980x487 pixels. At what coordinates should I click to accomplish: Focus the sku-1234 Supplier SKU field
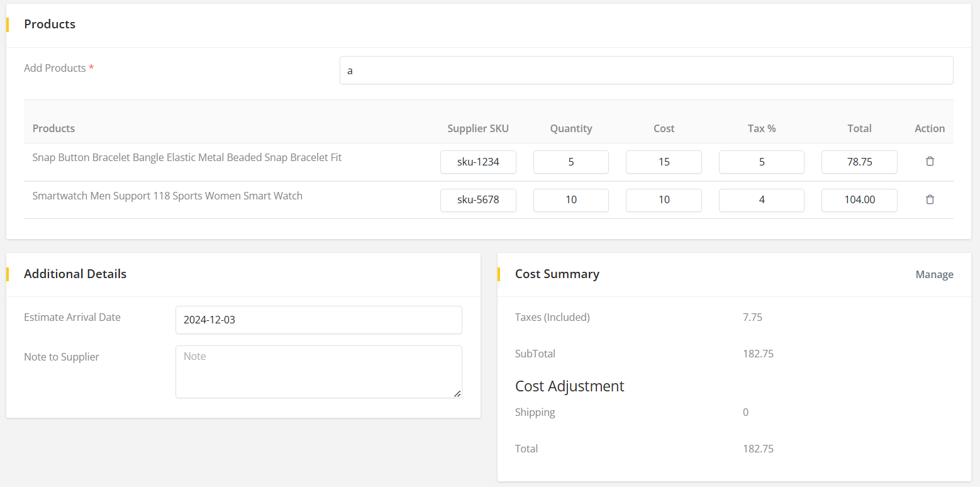[478, 162]
